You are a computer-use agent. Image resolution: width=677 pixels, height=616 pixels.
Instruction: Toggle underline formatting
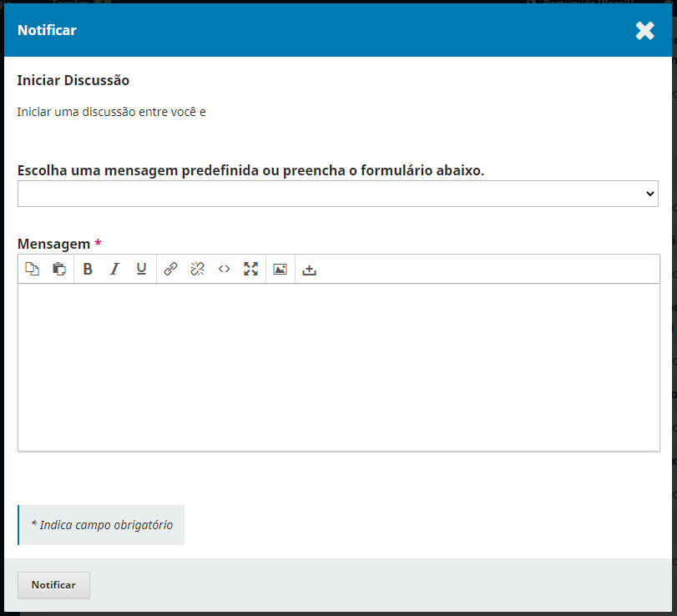[141, 269]
